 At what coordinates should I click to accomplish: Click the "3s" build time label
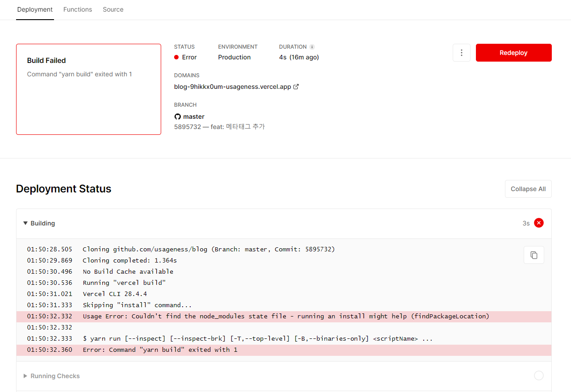pyautogui.click(x=526, y=223)
